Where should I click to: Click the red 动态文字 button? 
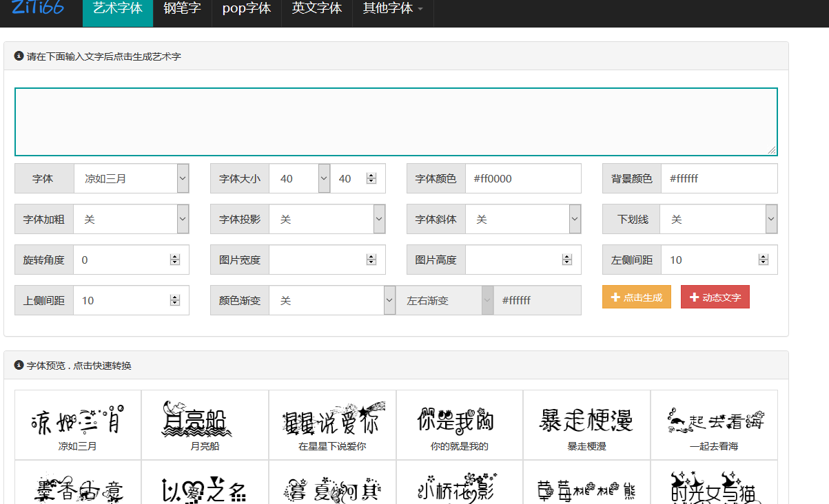pos(715,297)
